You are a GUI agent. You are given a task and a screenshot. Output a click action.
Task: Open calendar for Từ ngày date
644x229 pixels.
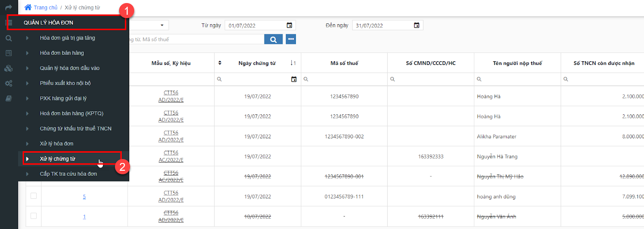(x=289, y=25)
